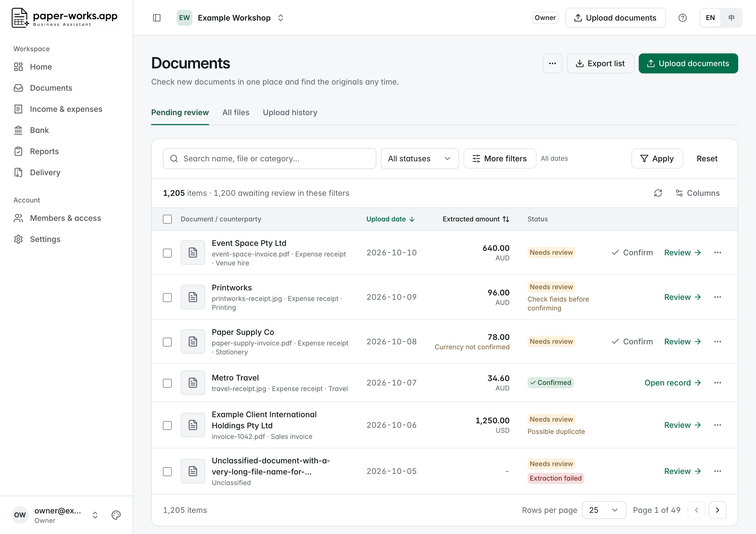Switch language to Chinese

coord(731,18)
